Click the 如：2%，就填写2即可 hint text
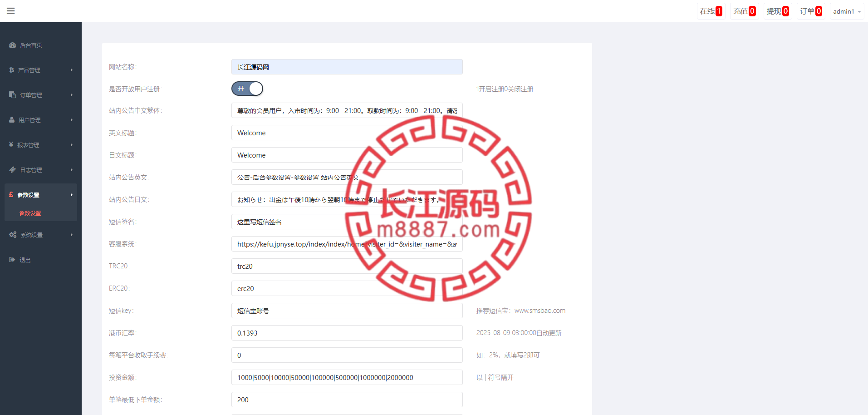868x415 pixels. 508,355
